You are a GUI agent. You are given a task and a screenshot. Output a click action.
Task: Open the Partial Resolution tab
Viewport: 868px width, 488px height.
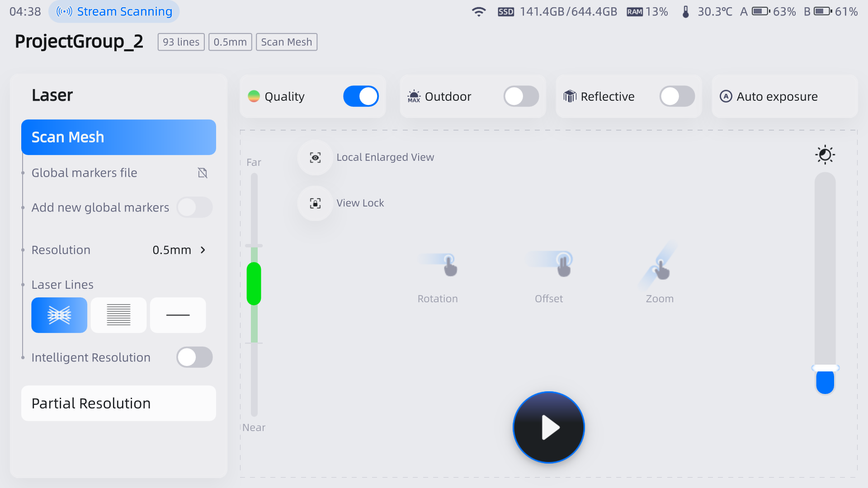pyautogui.click(x=118, y=403)
